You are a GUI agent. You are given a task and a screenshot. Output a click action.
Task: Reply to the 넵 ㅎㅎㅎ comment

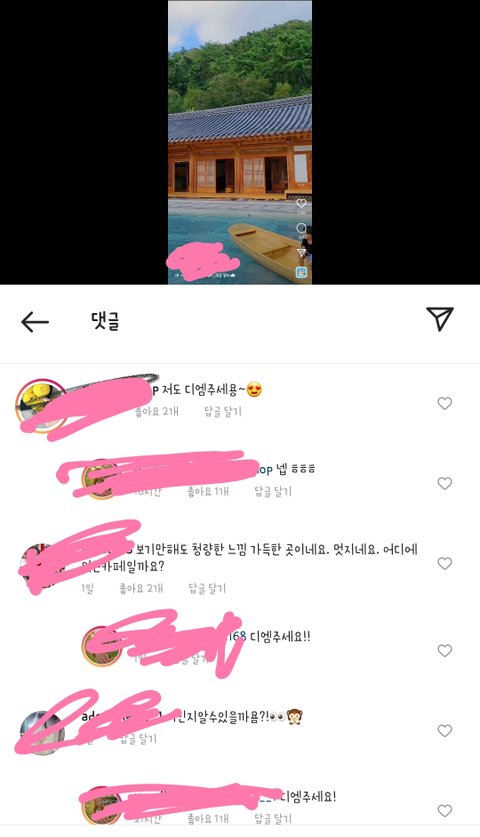click(273, 492)
